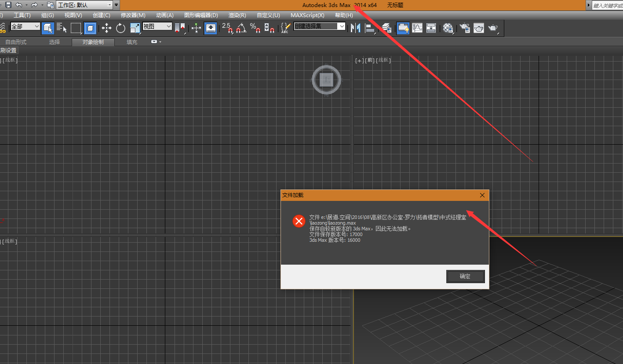Open the Curve Editor icon

417,28
